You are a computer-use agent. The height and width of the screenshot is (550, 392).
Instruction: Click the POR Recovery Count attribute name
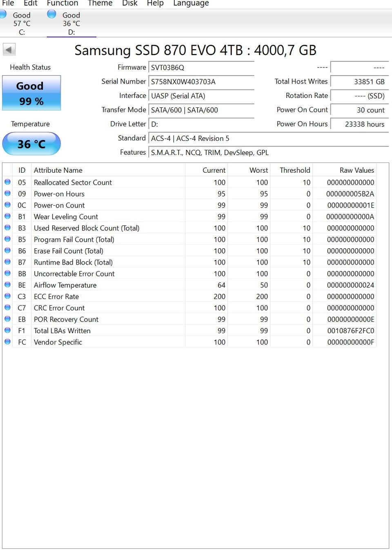[66, 319]
